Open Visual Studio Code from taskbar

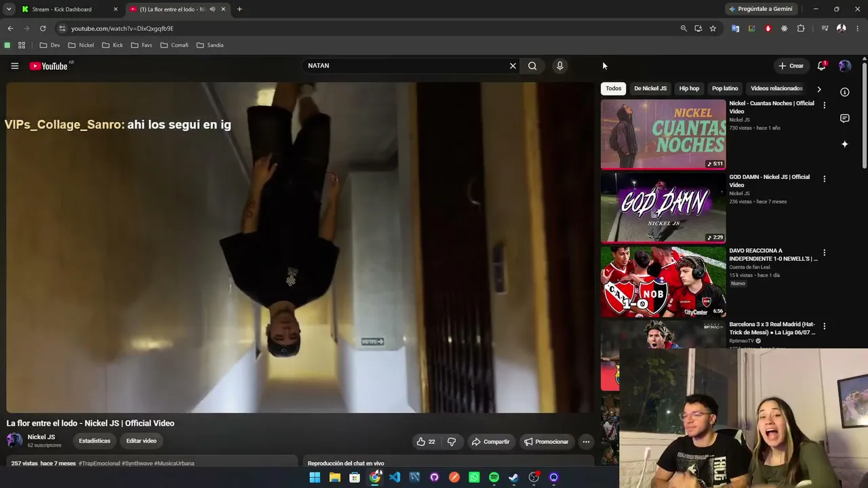coord(395,477)
